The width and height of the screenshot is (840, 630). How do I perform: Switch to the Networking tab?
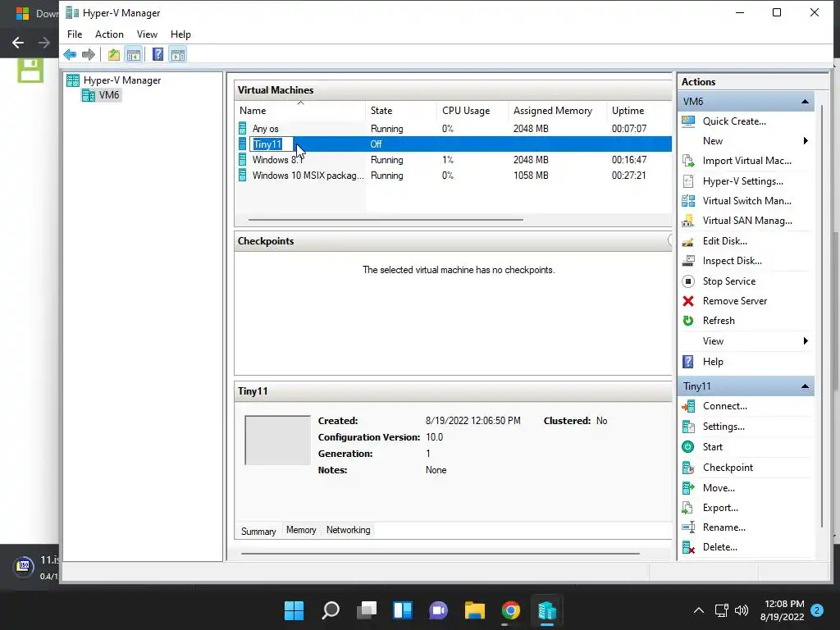tap(348, 530)
